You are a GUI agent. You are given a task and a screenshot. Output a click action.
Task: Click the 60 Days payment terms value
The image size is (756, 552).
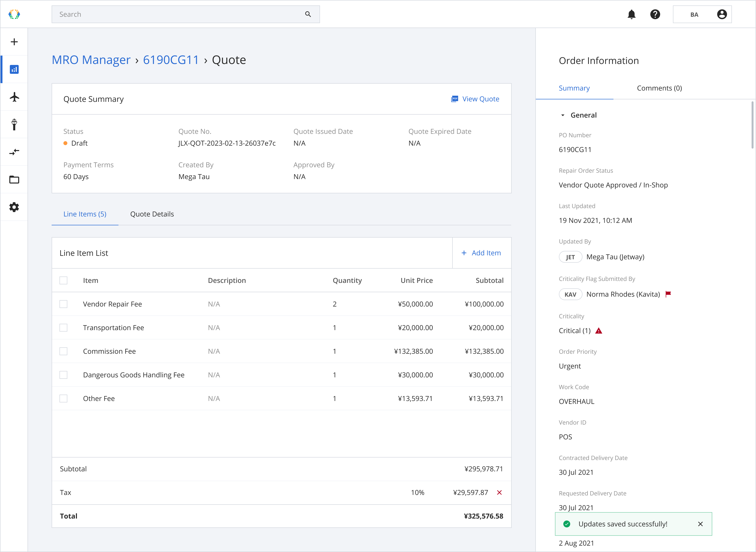(x=76, y=177)
